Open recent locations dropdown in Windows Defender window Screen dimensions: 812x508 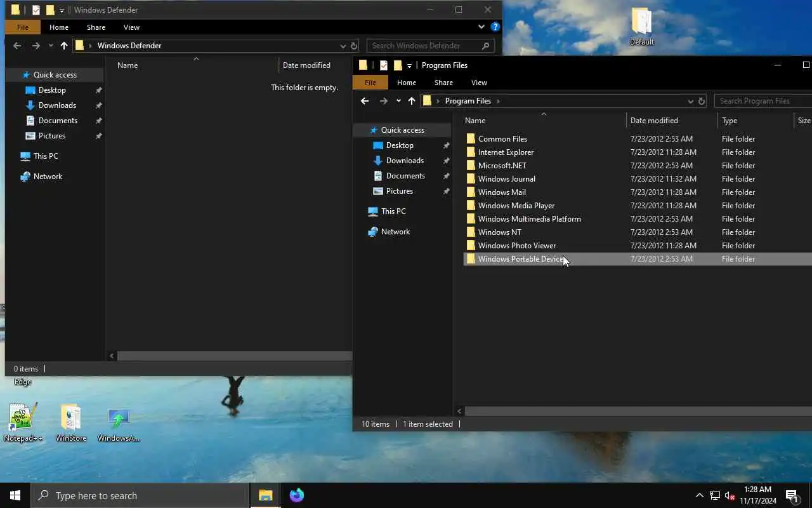[x=51, y=46]
